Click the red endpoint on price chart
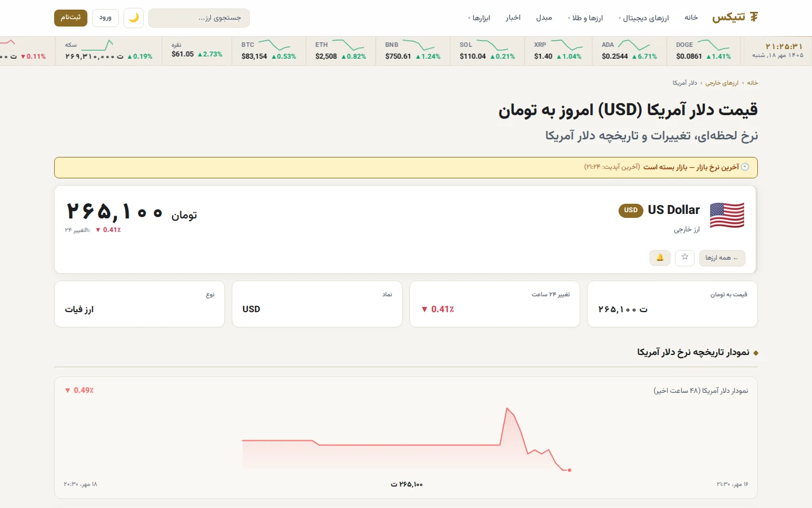The width and height of the screenshot is (812, 508). coord(570,470)
